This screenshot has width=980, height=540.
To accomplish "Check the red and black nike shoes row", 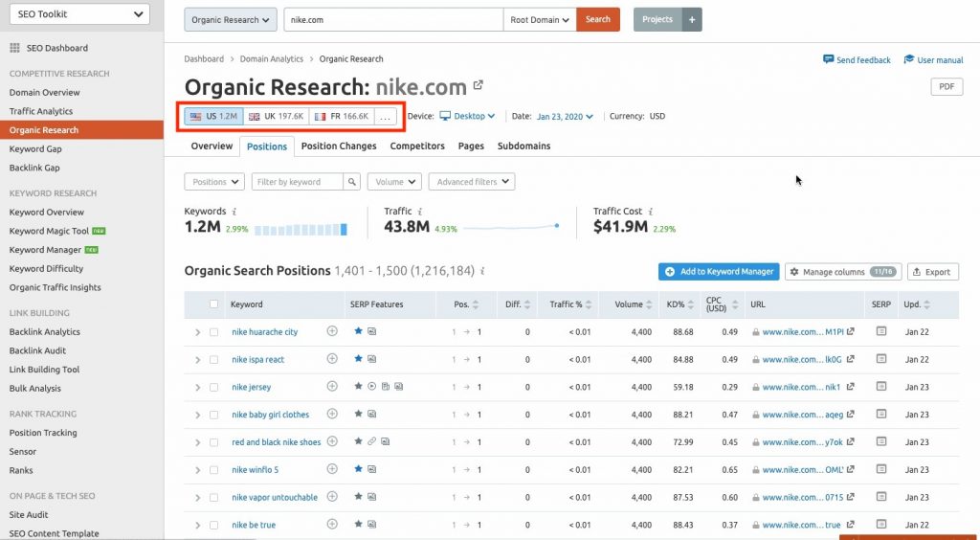I will pyautogui.click(x=213, y=442).
